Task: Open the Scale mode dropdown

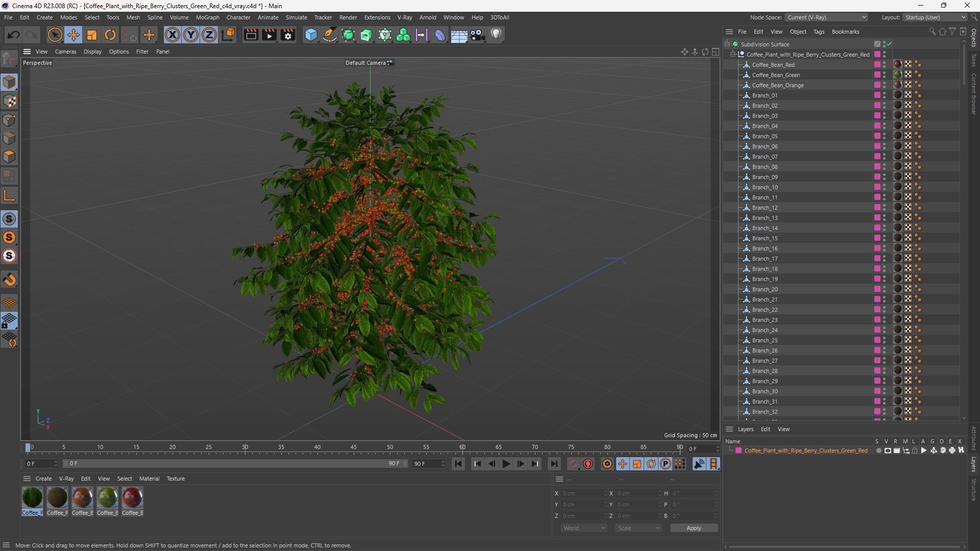Action: pos(638,528)
